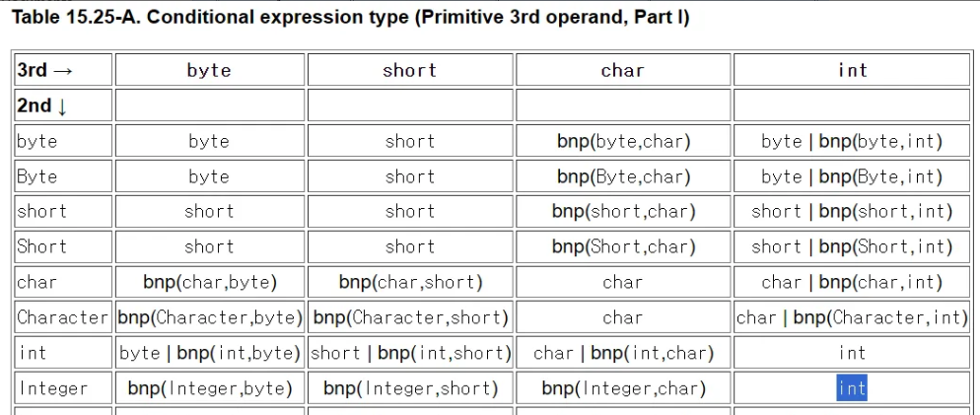Click the '3rd →' header cell
This screenshot has height=415, width=980.
(64, 69)
